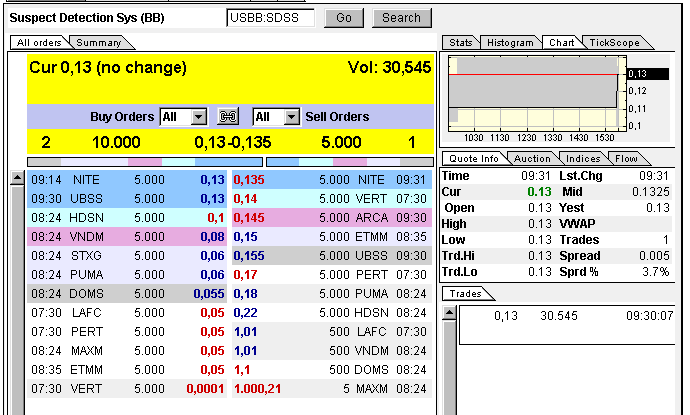Open the Indices tab
Screen dimensions: 690x415
pyautogui.click(x=583, y=159)
